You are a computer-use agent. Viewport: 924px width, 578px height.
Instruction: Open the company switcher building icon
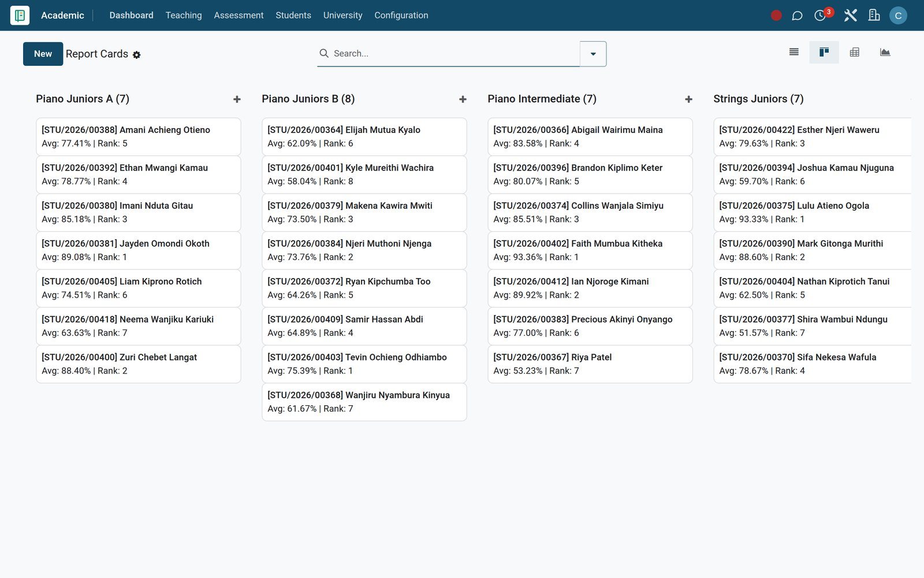click(874, 16)
